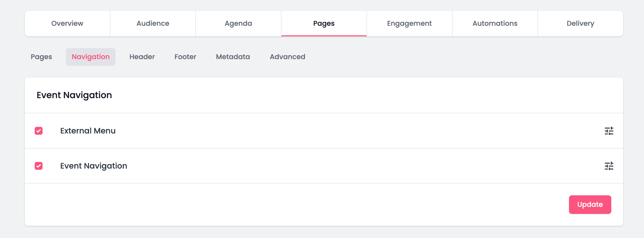The image size is (644, 238).
Task: Open the Automations tab
Action: 495,24
